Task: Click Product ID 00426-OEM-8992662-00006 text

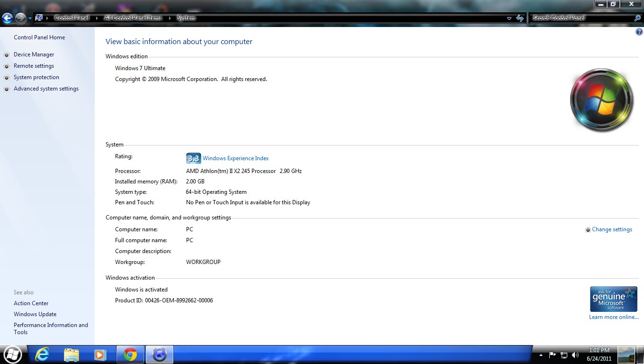Action: pyautogui.click(x=164, y=300)
